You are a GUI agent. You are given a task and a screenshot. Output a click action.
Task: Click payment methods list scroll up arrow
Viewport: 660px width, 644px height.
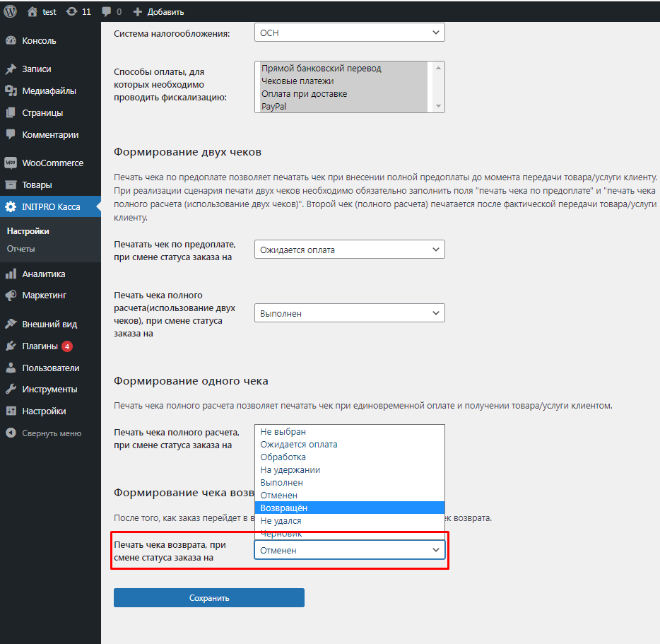coord(438,68)
